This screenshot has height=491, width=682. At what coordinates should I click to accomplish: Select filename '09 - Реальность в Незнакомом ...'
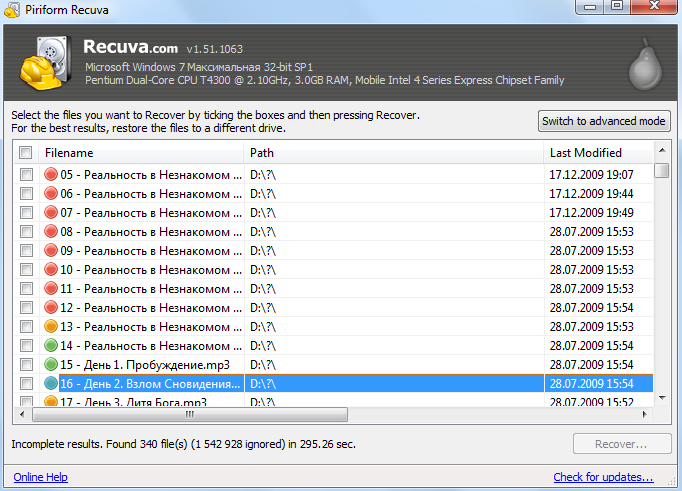[151, 251]
